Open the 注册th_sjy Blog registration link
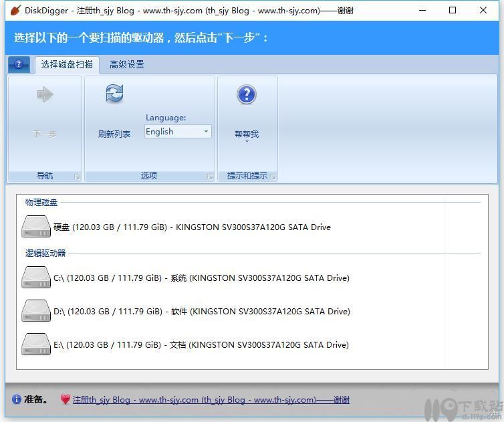Image resolution: width=504 pixels, height=422 pixels. point(211,400)
